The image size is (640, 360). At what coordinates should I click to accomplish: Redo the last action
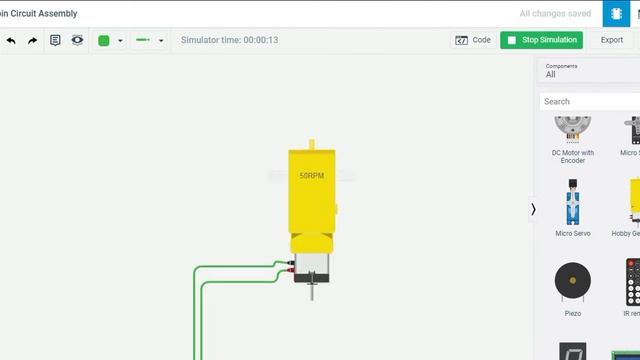coord(32,40)
